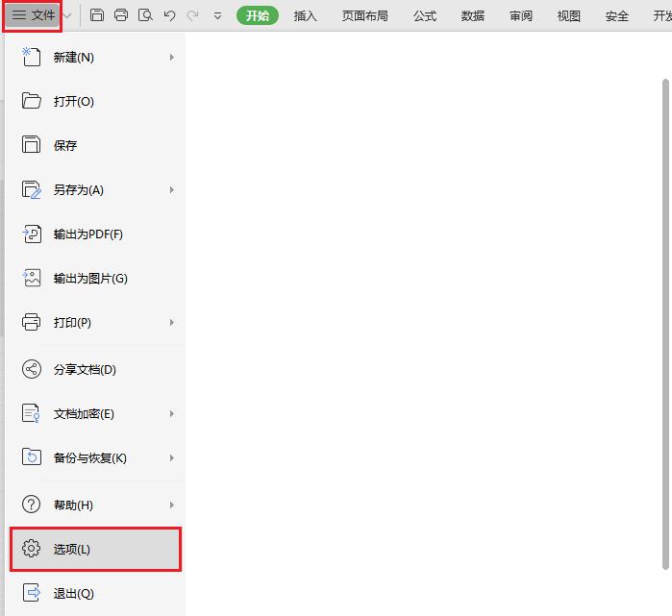
Task: Click the export to image icon
Action: 32,278
